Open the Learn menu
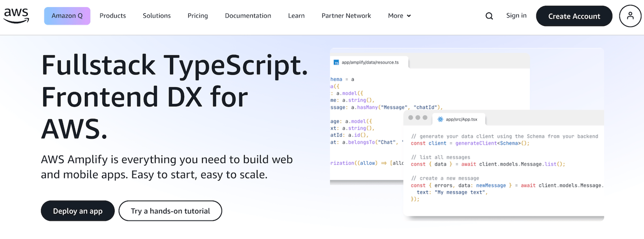644x239 pixels. [x=296, y=16]
